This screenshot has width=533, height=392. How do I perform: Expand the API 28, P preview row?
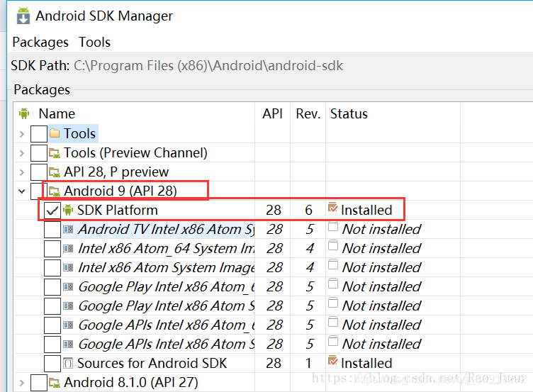pos(22,172)
